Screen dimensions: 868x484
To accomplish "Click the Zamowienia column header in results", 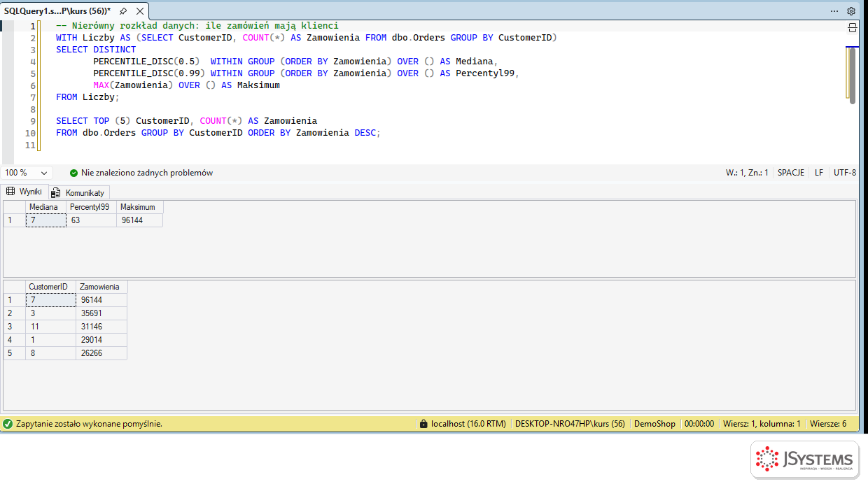I will click(x=101, y=287).
